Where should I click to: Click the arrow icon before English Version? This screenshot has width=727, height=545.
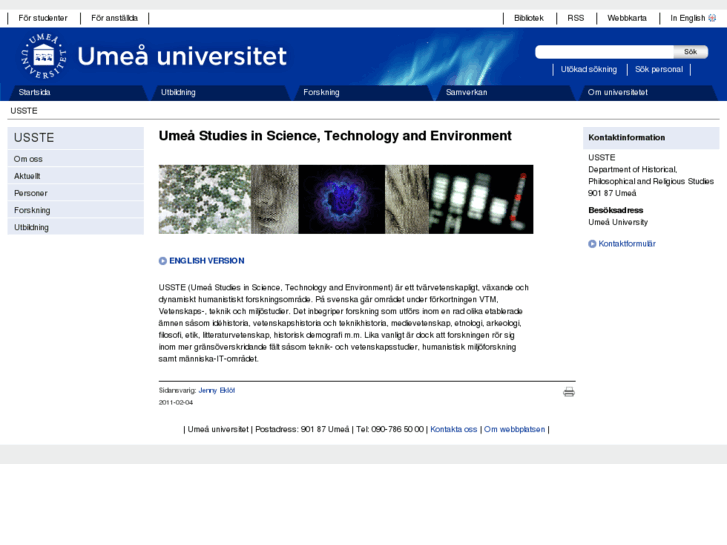[x=163, y=261]
